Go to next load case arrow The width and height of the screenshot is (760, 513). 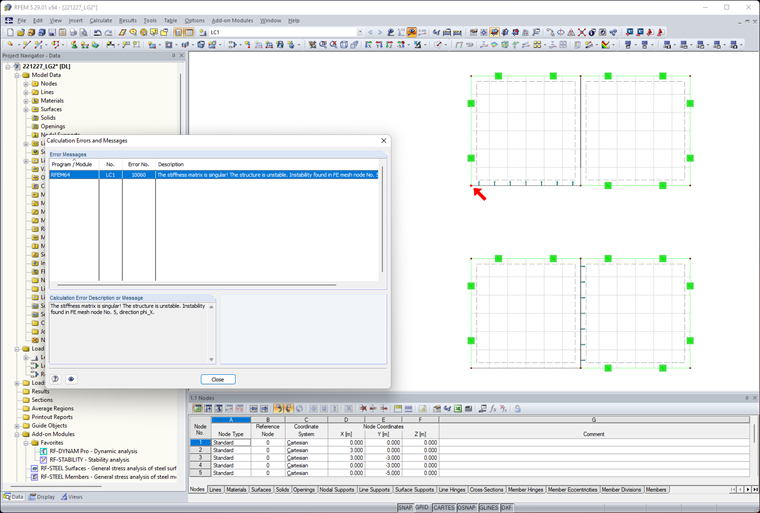point(380,32)
